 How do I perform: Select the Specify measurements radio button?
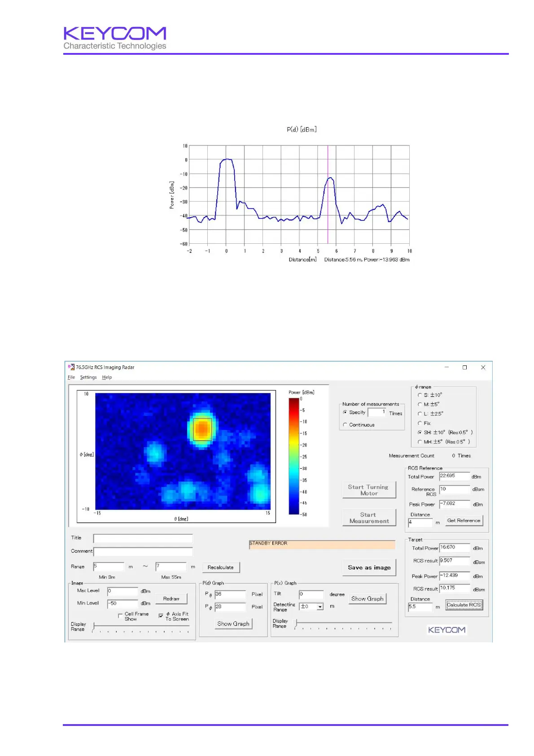point(345,412)
